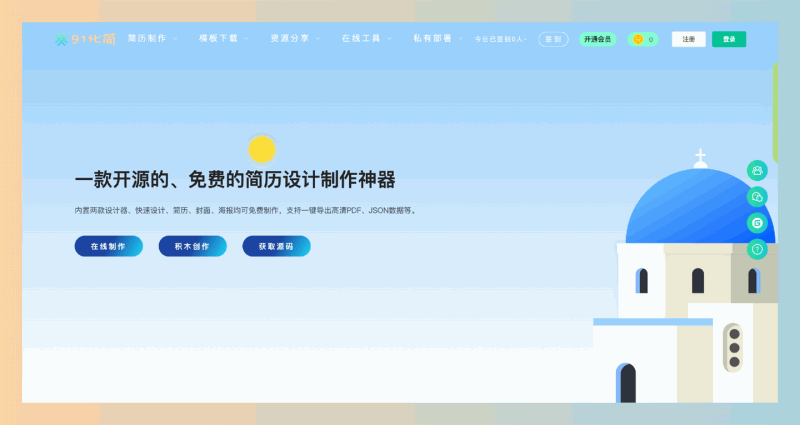Screen dimensions: 800x425
Task: Click the 签到 check-in button
Action: (x=554, y=39)
